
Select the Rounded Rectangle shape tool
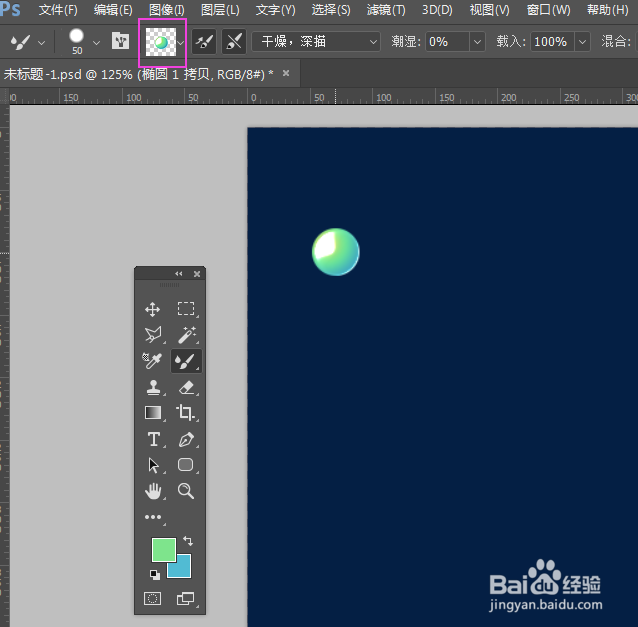coord(186,465)
